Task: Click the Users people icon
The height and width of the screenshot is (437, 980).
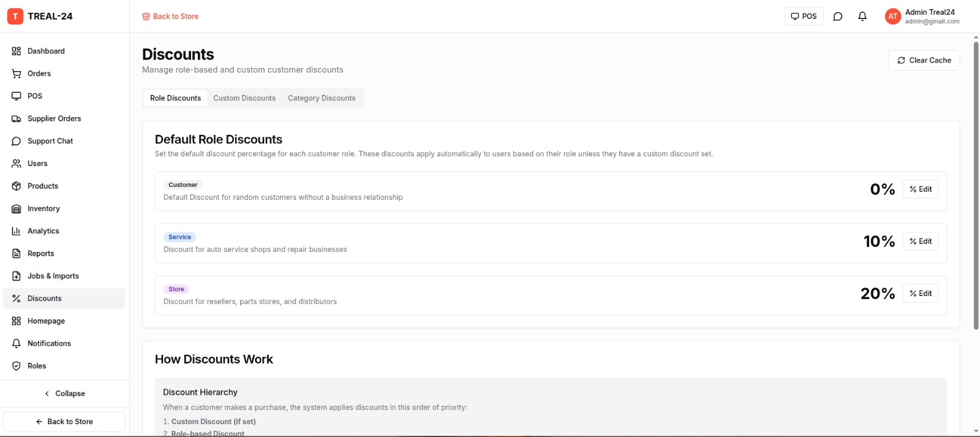Action: point(17,164)
